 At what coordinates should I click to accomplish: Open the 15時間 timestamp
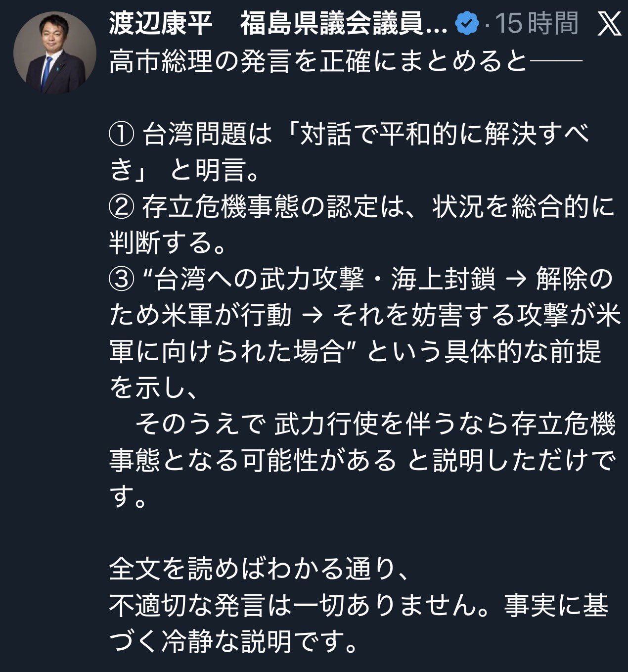pyautogui.click(x=537, y=24)
